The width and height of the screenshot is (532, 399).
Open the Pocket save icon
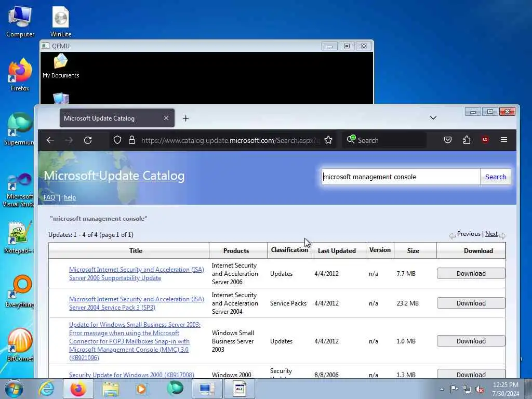point(448,140)
